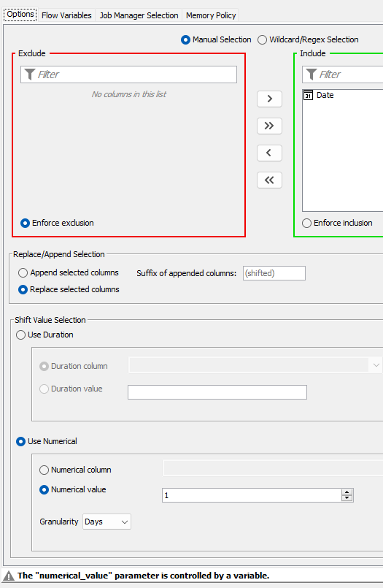
Task: Open the Memory Policy tab
Action: 211,15
